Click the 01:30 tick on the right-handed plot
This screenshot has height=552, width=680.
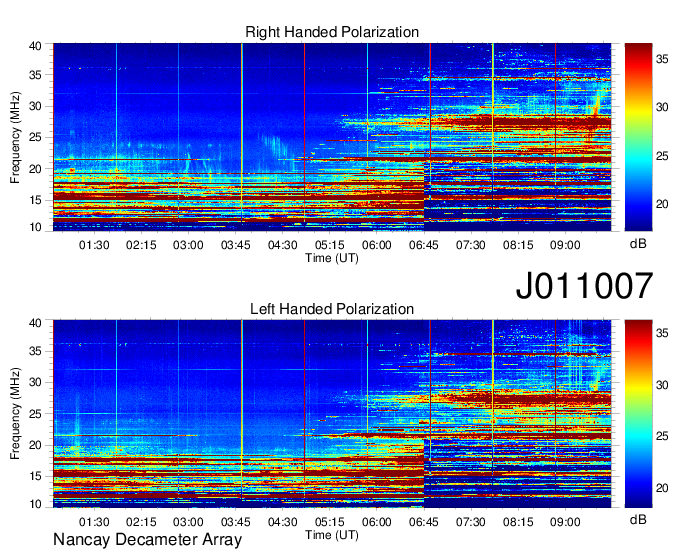[94, 245]
